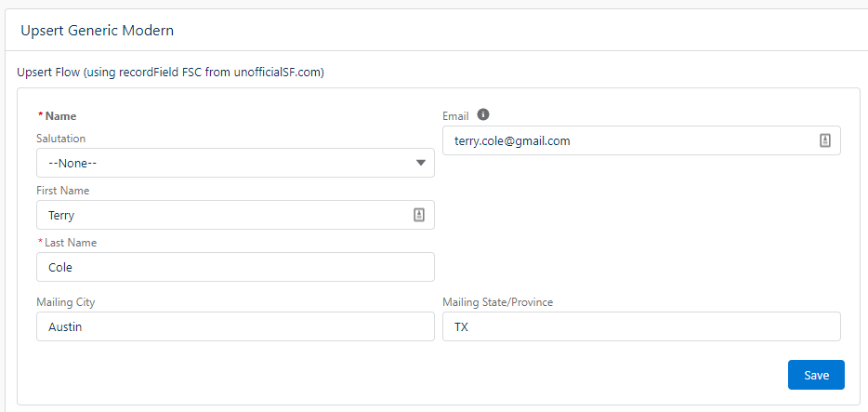This screenshot has height=412, width=868.
Task: Expand the Salutation --None-- combo box
Action: coord(235,163)
